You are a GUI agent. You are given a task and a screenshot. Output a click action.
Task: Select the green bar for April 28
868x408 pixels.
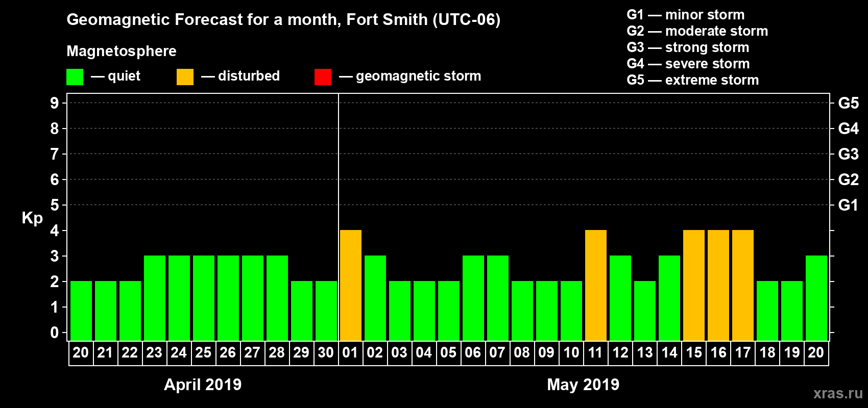(277, 298)
